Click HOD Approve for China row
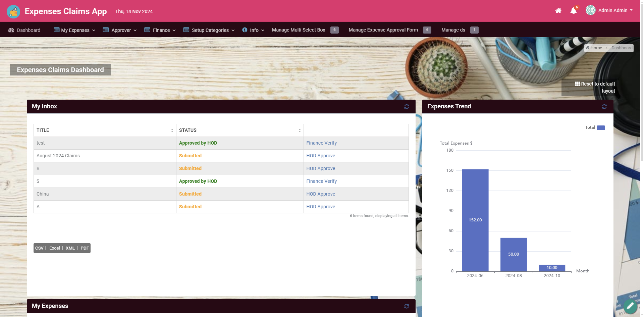Screen dimensions: 644x317 click(321, 194)
